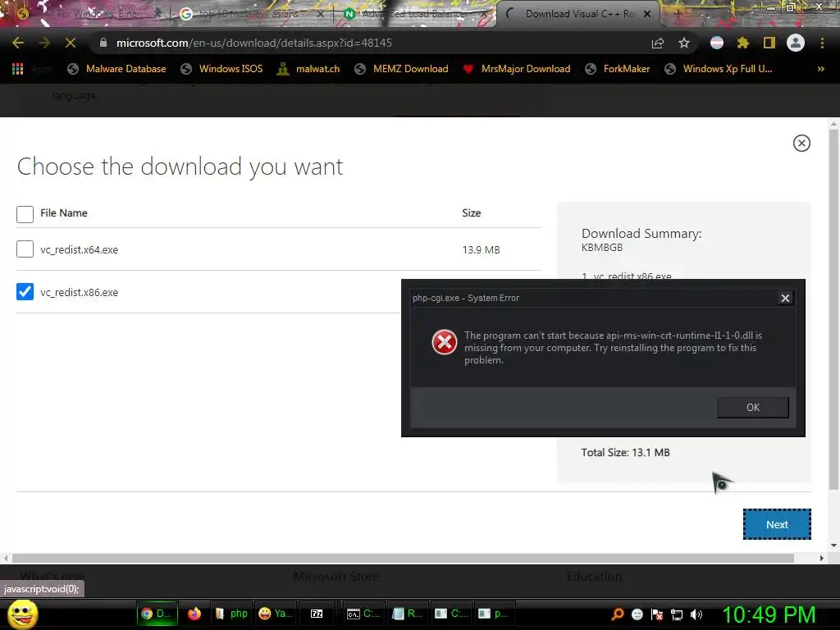This screenshot has height=630, width=840.
Task: Open the Windows Xp Full bookmark
Action: tap(719, 69)
